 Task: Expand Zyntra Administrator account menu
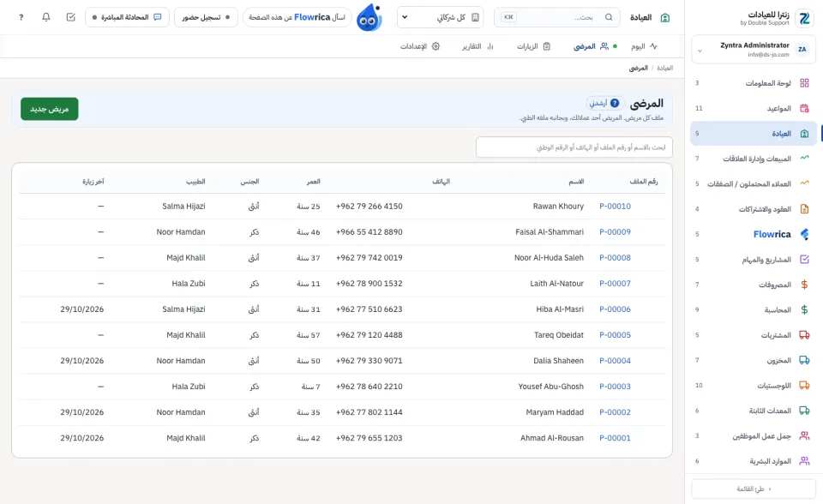754,50
